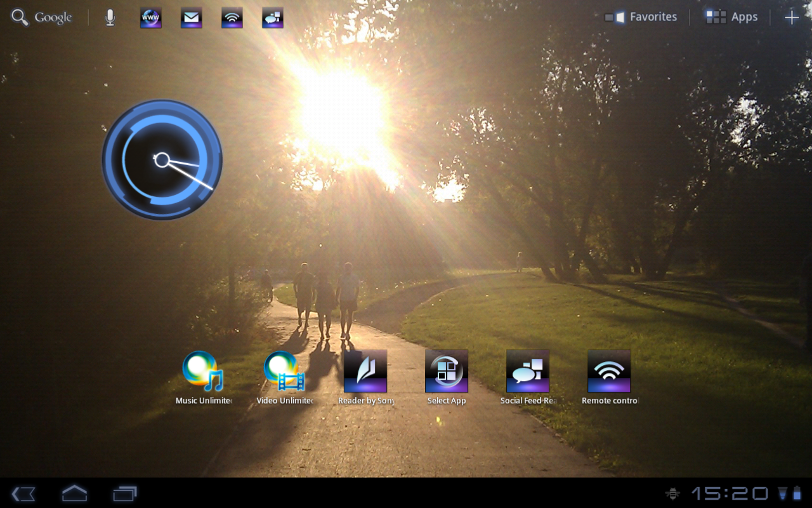Screen dimensions: 812x508
Task: Open the Apps drawer
Action: [x=731, y=17]
